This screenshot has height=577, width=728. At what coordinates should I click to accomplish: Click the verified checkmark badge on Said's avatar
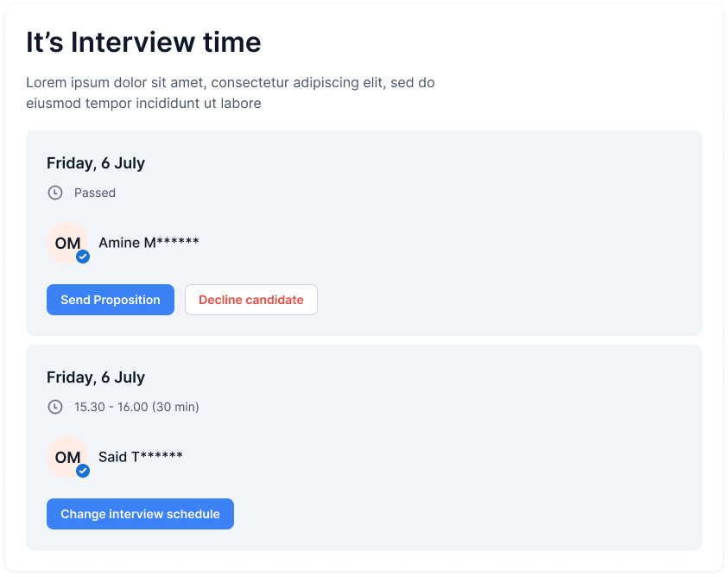coord(83,471)
